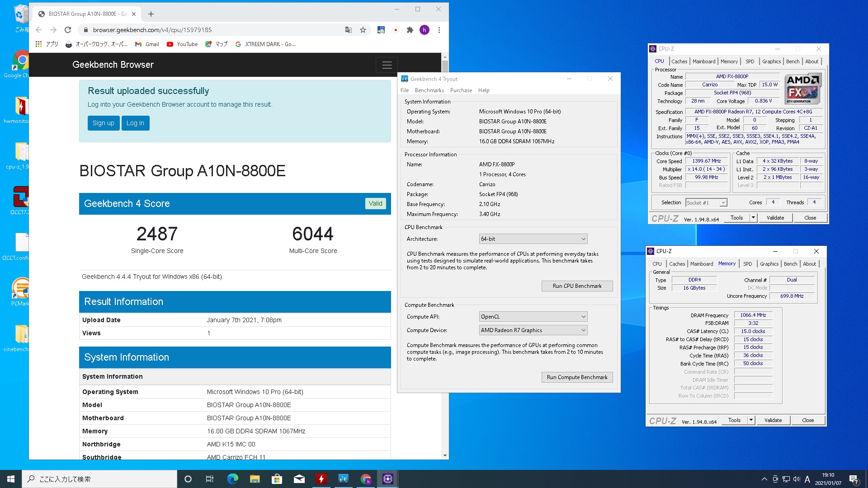Open File Explorer from taskbar

[255, 479]
